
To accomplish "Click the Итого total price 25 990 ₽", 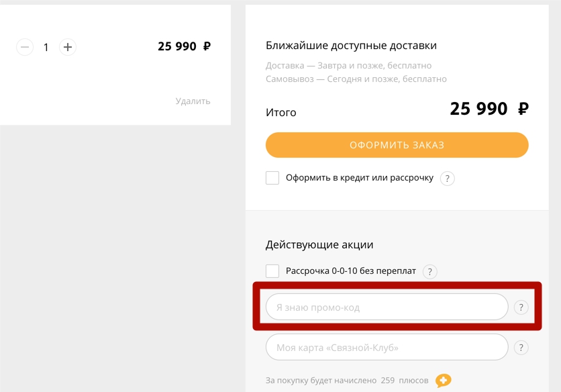I will (489, 109).
